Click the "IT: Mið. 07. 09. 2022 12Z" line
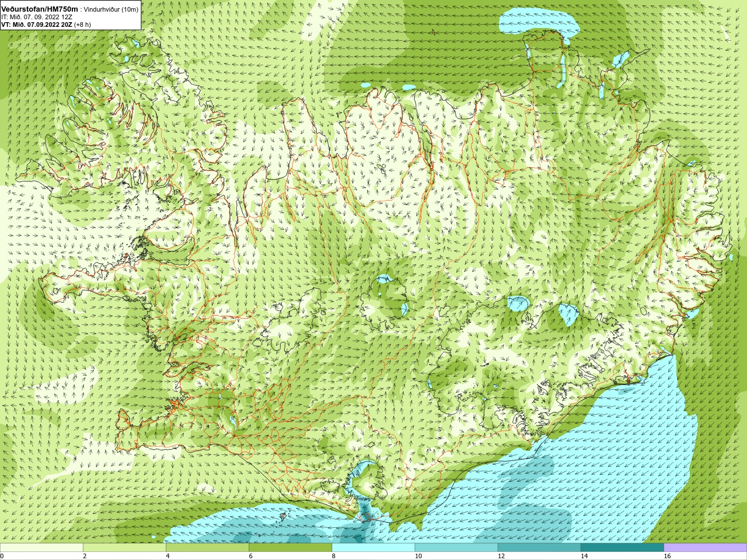 [36, 17]
